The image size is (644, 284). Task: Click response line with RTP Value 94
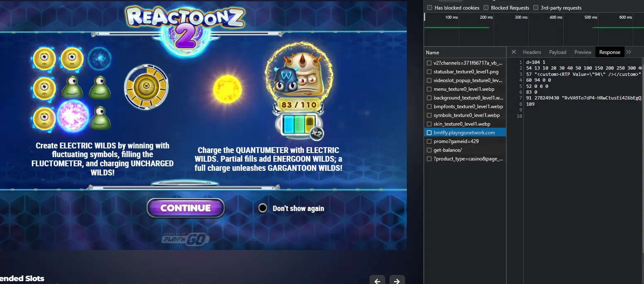click(583, 74)
